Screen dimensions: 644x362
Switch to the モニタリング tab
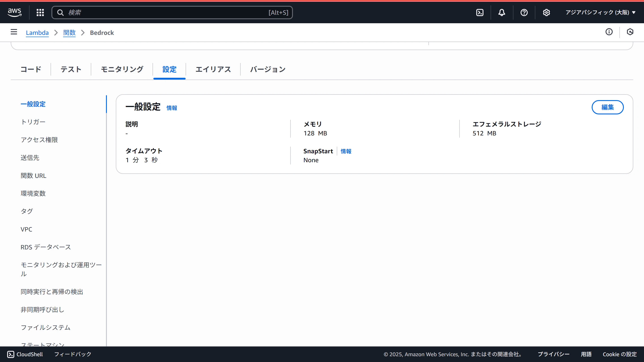tap(122, 69)
